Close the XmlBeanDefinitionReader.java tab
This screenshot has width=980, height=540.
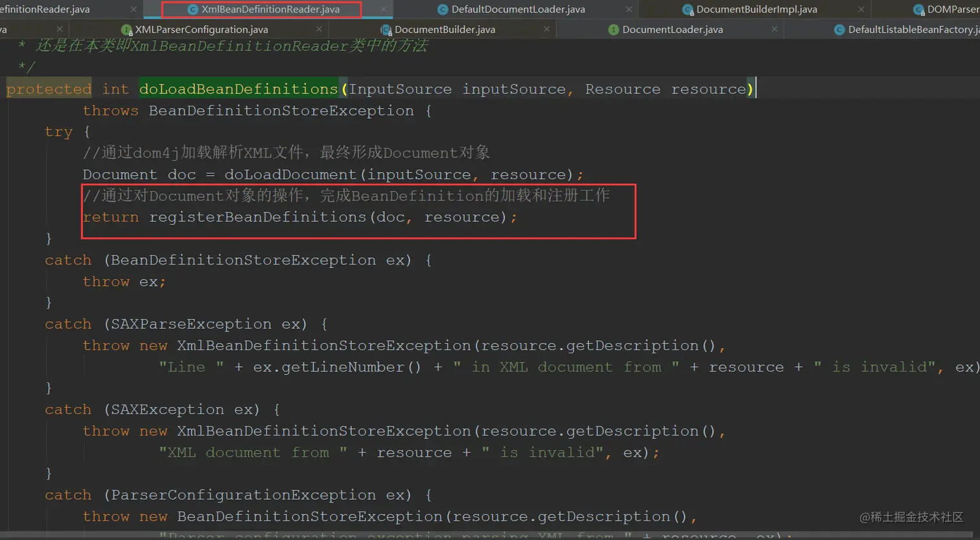pyautogui.click(x=384, y=10)
